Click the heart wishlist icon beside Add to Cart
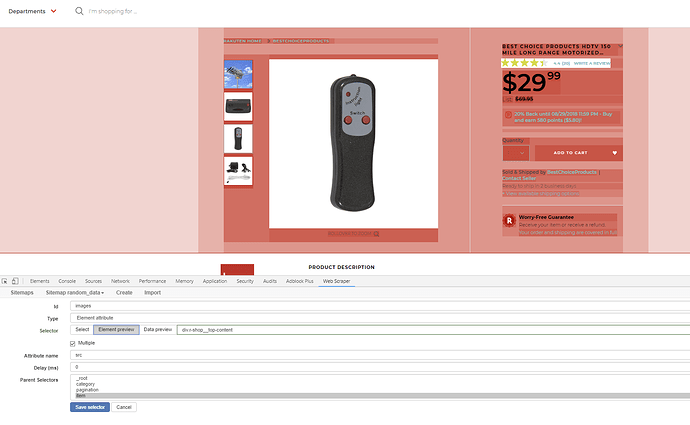This screenshot has width=690, height=425. pyautogui.click(x=614, y=153)
